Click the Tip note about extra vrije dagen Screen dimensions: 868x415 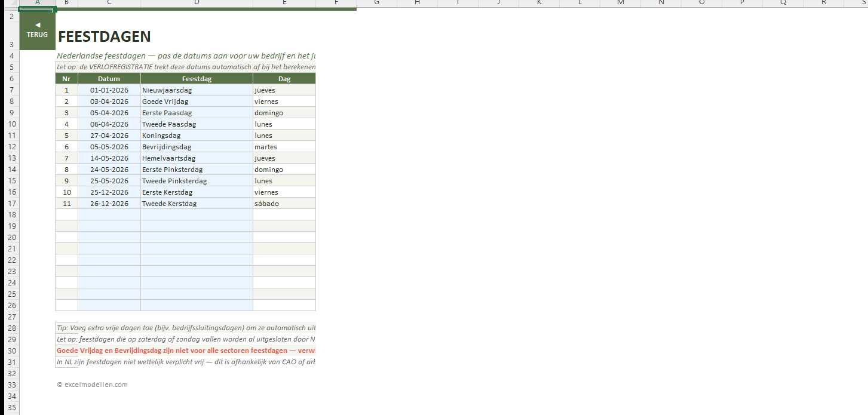(185, 328)
